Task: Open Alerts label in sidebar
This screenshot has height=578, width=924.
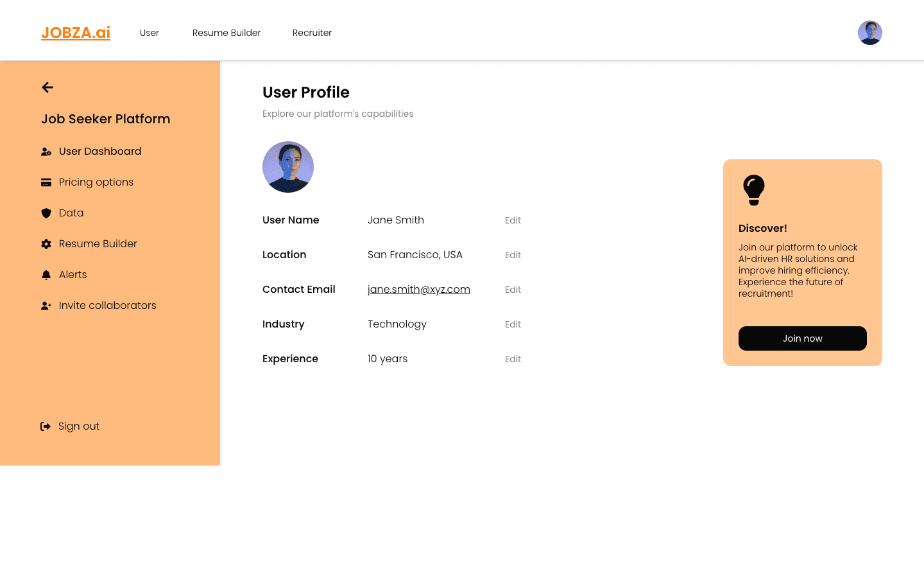Action: (x=73, y=275)
